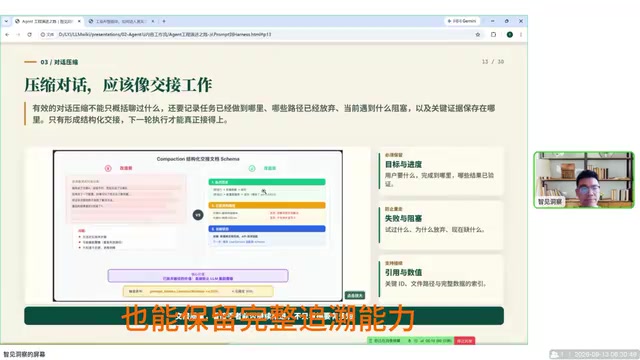640x360 pixels.
Task: Close the second browser tab
Action: (153, 21)
